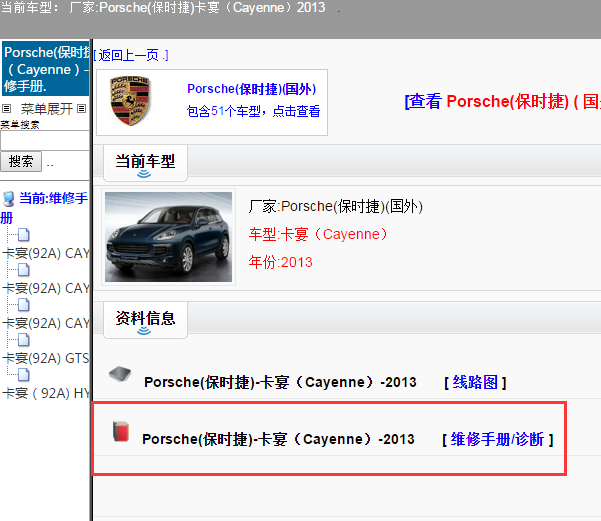Open 查看 Porsche(保时捷) red heading link
The image size is (601, 521).
(502, 102)
